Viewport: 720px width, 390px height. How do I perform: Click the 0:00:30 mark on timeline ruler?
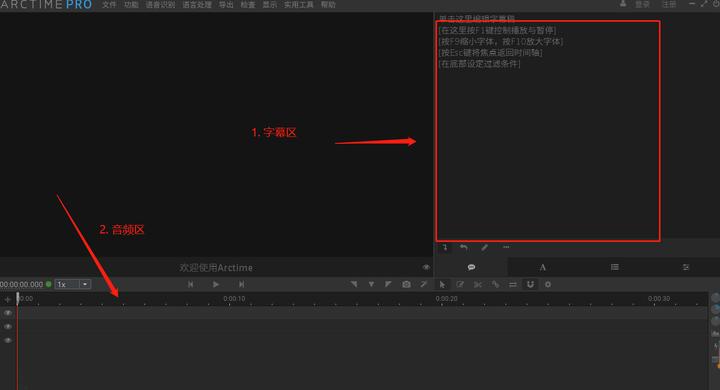click(659, 299)
